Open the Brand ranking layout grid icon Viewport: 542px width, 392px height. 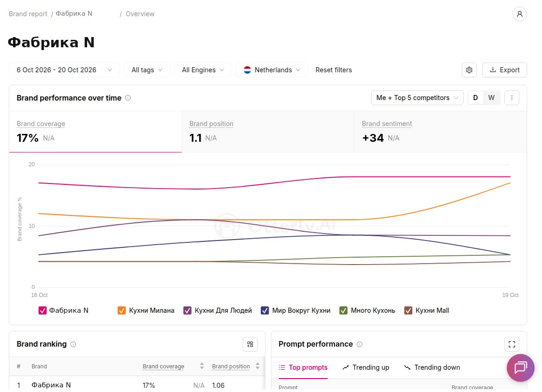pos(250,344)
